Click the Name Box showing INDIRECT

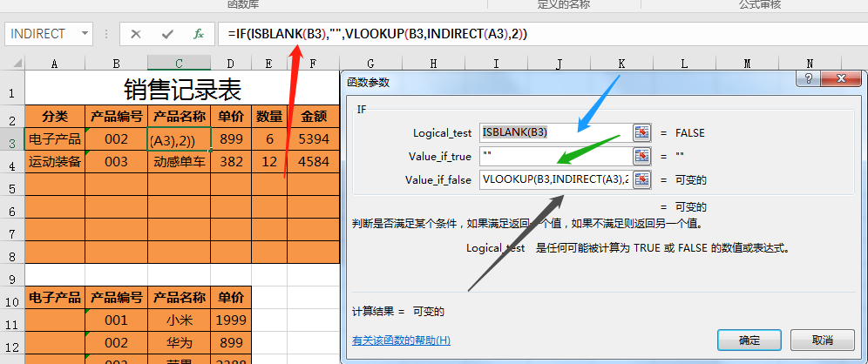42,34
